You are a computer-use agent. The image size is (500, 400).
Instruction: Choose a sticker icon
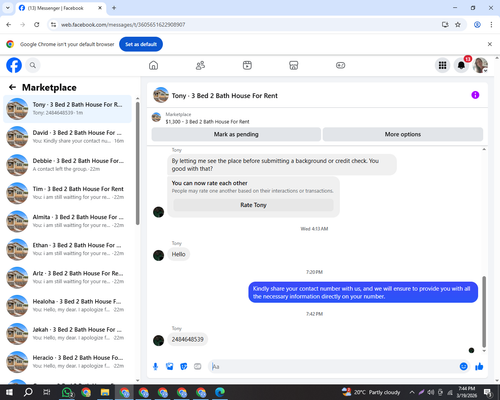(184, 367)
